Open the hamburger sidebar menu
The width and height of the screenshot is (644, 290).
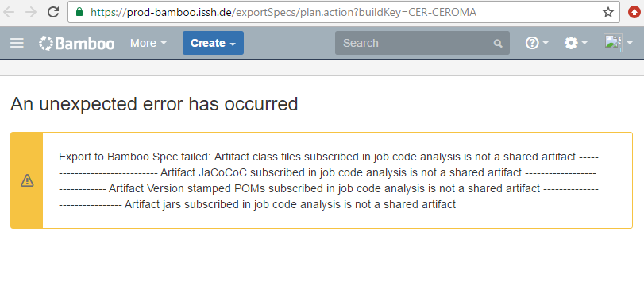pyautogui.click(x=17, y=43)
